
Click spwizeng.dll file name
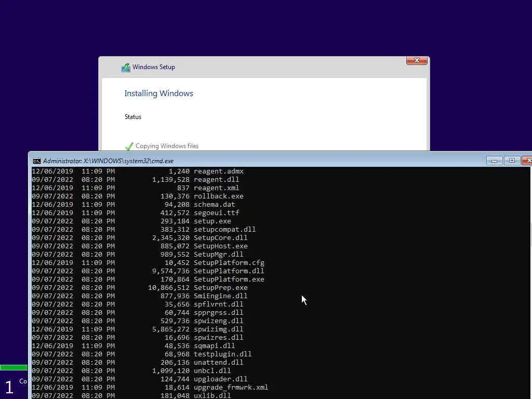(x=219, y=321)
